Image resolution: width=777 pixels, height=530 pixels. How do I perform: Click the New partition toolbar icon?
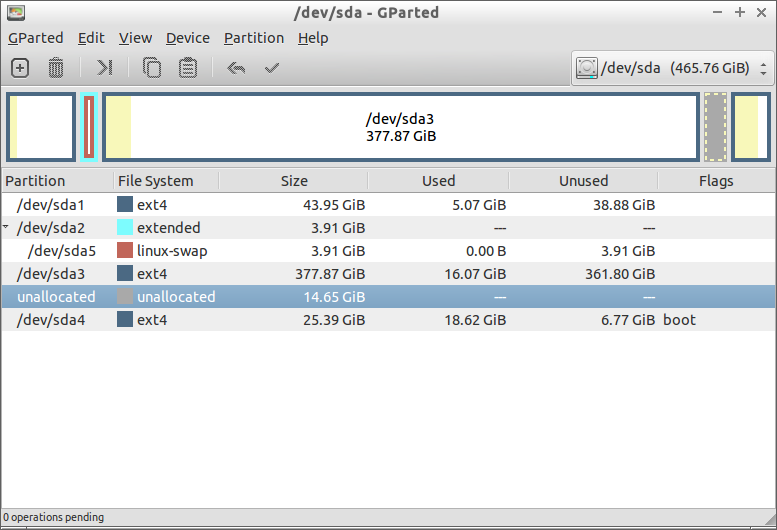pos(20,68)
